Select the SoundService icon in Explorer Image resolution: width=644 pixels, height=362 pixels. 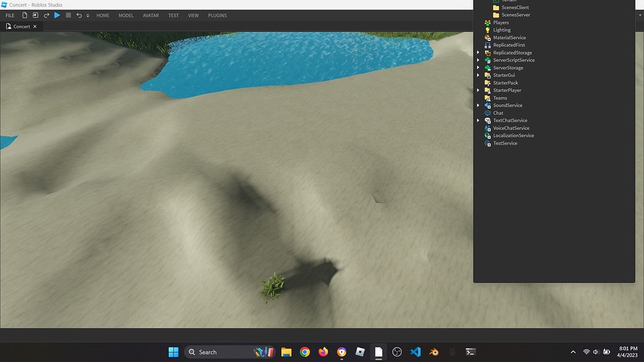click(487, 105)
